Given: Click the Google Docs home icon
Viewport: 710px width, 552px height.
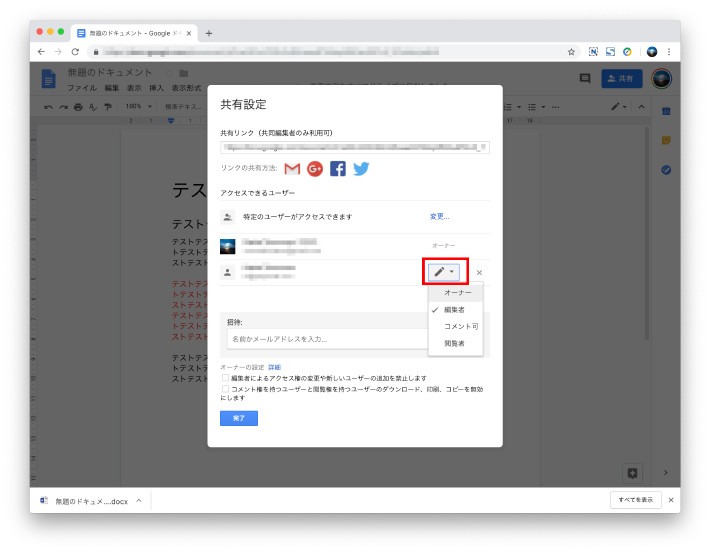Looking at the screenshot, I should point(48,79).
